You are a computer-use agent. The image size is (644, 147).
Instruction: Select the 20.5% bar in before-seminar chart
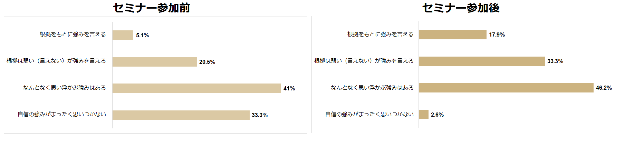(x=154, y=62)
